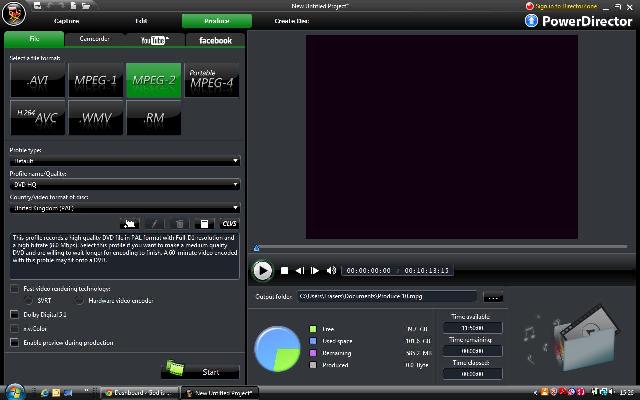Click New Untitled Project taskbar button

220,393
